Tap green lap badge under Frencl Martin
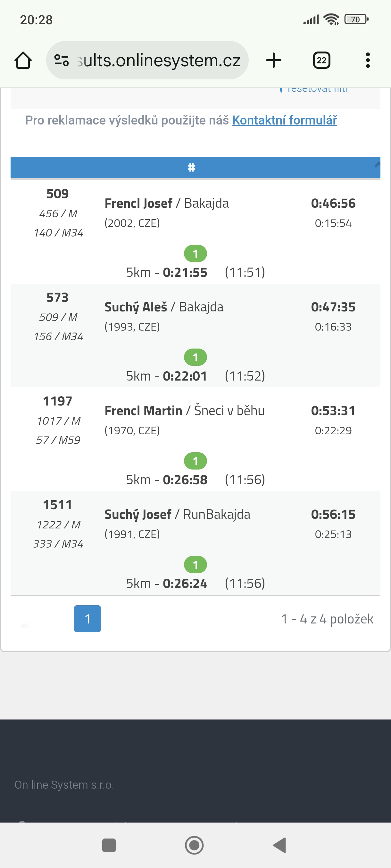Viewport: 391px width, 868px height. [195, 461]
